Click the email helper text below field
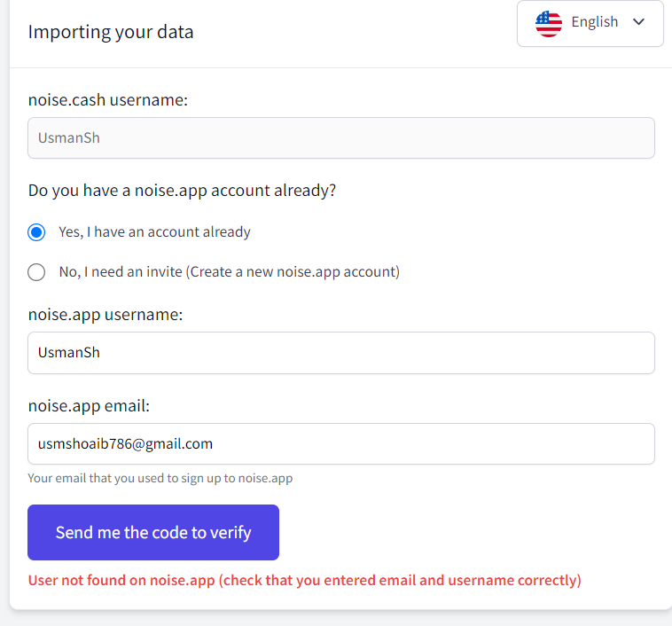 click(160, 478)
